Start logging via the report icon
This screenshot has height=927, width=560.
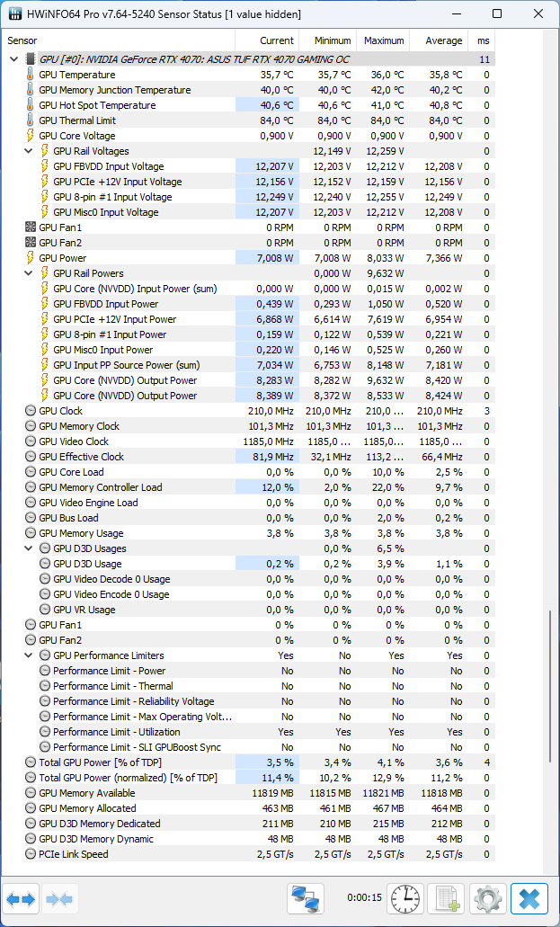pyautogui.click(x=446, y=898)
